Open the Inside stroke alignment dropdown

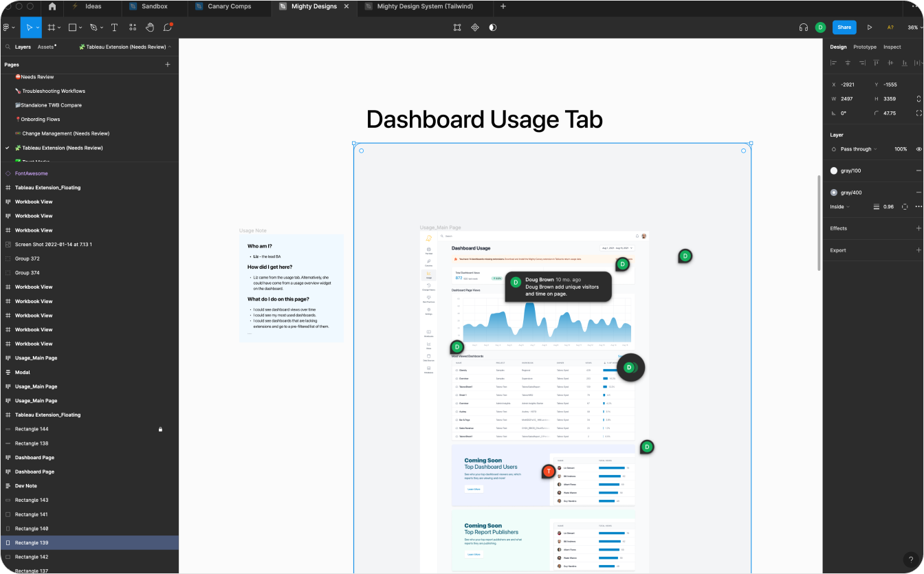pyautogui.click(x=840, y=206)
